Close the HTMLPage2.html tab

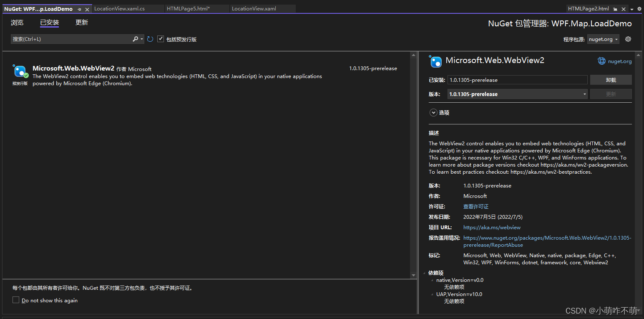624,9
